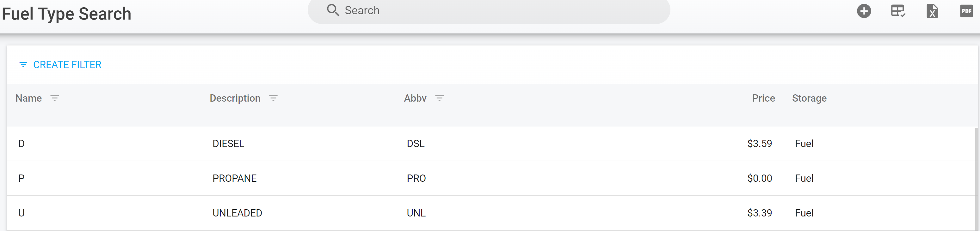Export the list to Excel
980x231 pixels.
tap(932, 11)
